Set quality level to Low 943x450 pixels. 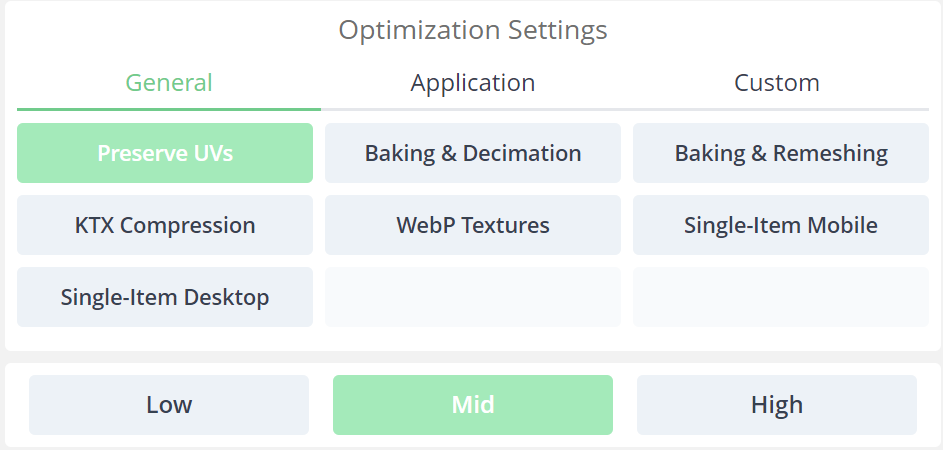[169, 405]
